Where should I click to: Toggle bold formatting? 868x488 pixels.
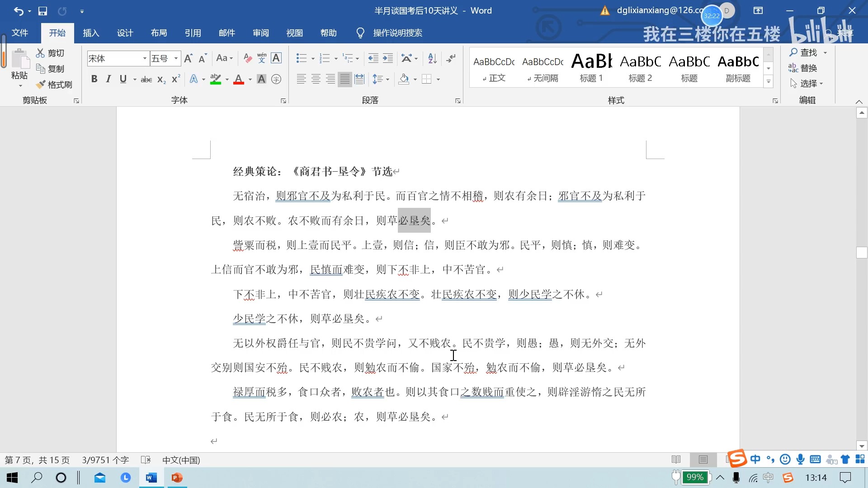94,80
